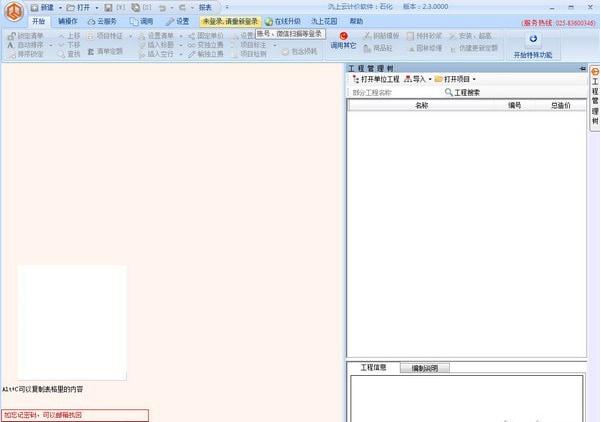Click the yellow 未登录 login prompt

(230, 21)
